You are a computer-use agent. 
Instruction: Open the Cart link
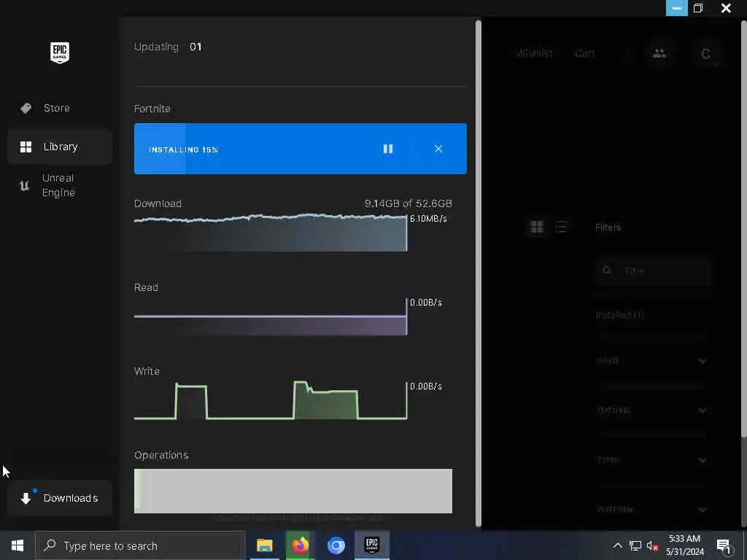click(584, 53)
